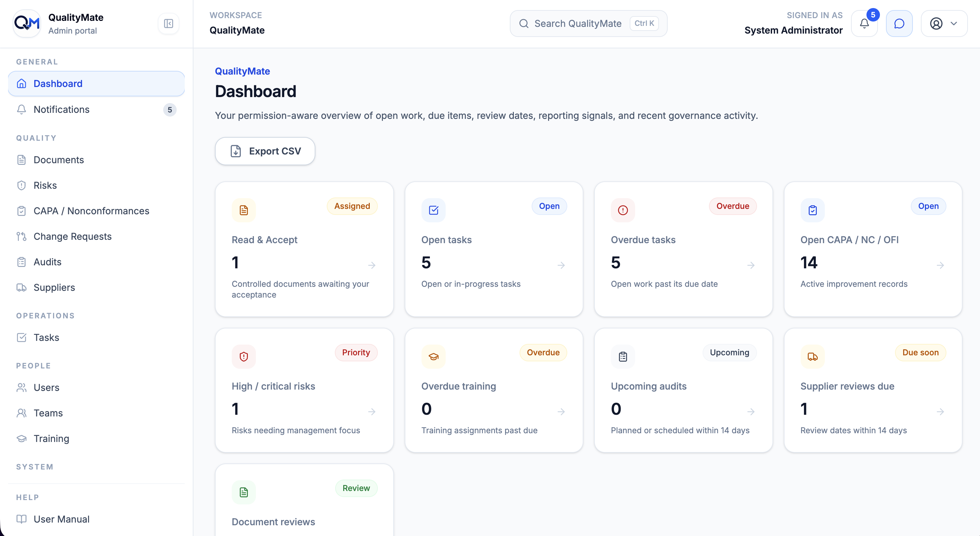980x536 pixels.
Task: Click the Suppliers truck icon in sidebar
Action: [x=22, y=287]
